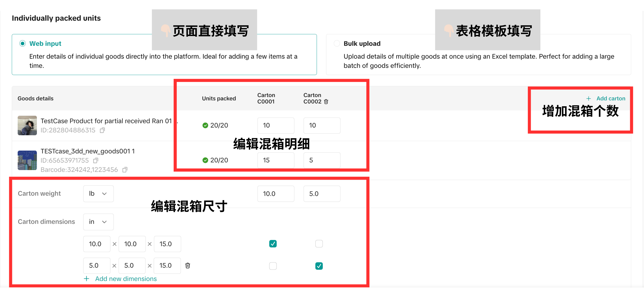The width and height of the screenshot is (644, 298).
Task: Copy product ID 65653971755
Action: click(96, 160)
